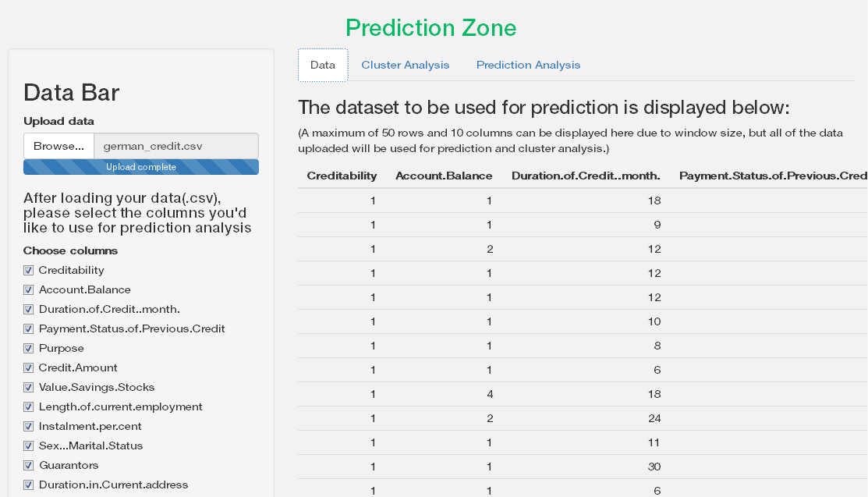Screen dimensions: 868x497
Task: Click the Creditability table column header
Action: point(342,176)
